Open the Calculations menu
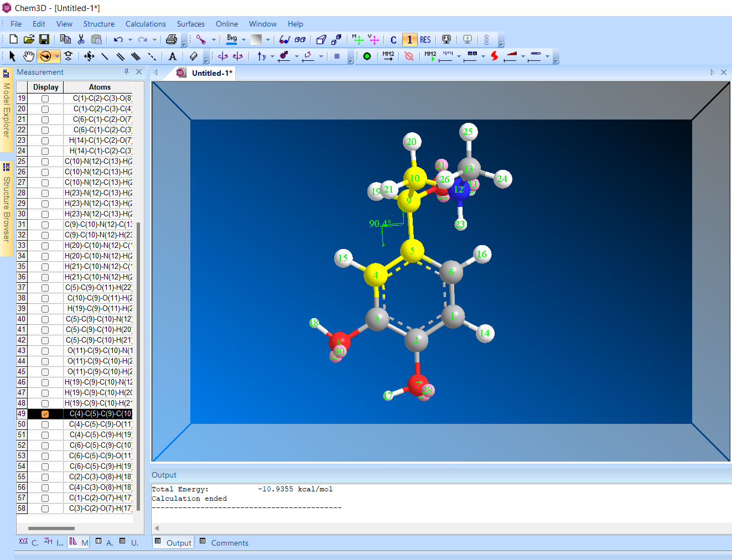 click(146, 24)
